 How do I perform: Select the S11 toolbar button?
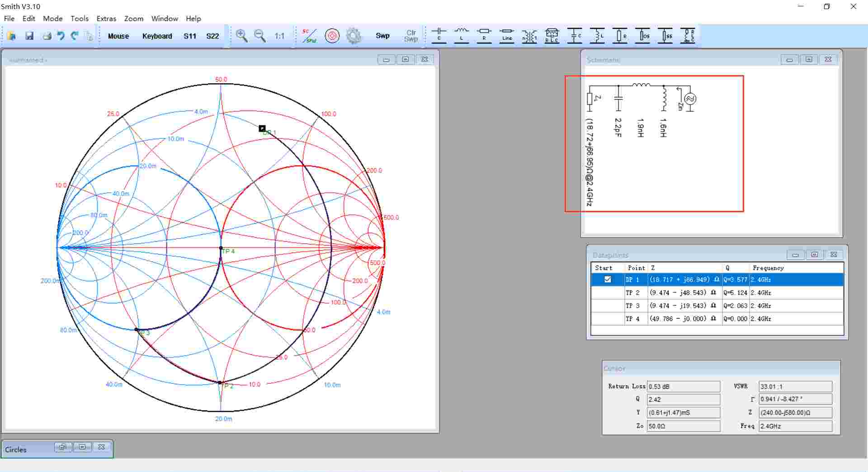[190, 36]
